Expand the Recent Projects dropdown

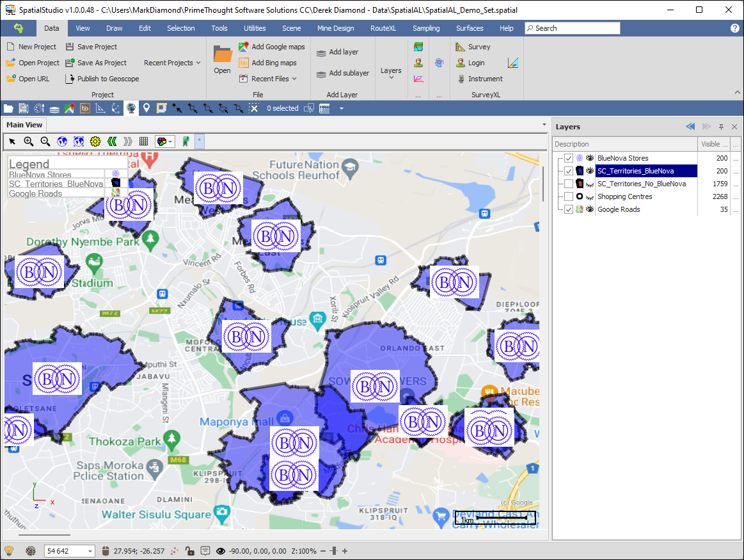[x=172, y=63]
